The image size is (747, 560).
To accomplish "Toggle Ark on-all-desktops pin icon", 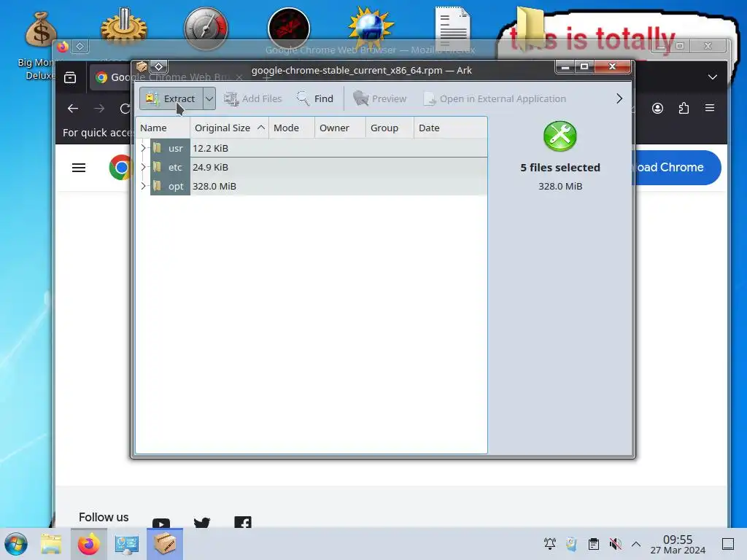I will click(x=158, y=66).
